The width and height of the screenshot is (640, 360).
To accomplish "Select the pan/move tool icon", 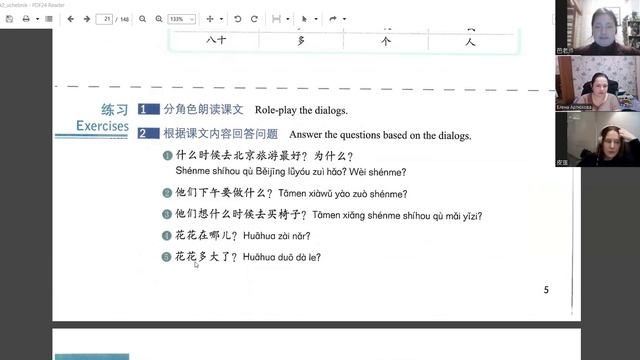I will 210,19.
